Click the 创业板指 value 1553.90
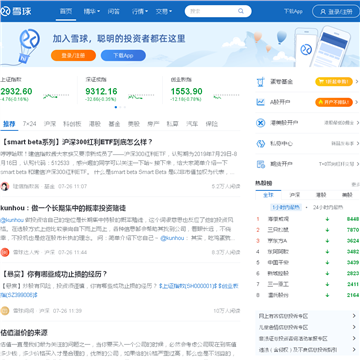The width and height of the screenshot is (360, 360). coord(187,91)
